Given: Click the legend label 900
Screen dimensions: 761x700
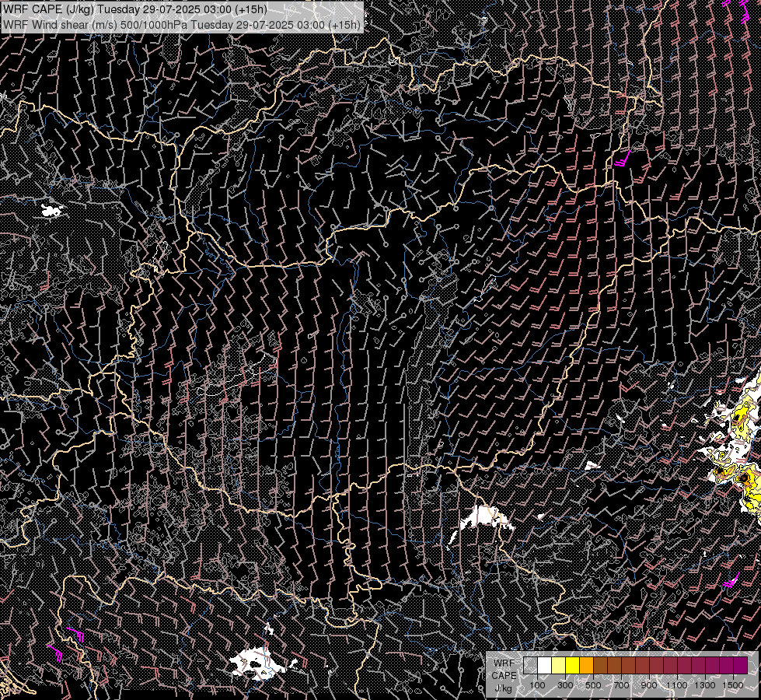Looking at the screenshot, I should point(649,685).
